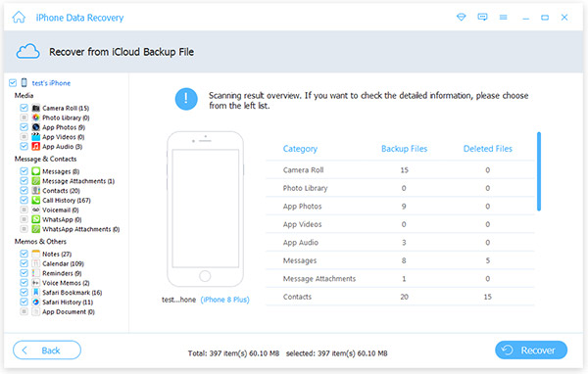
Task: Select the Photo Library icon
Action: point(35,117)
